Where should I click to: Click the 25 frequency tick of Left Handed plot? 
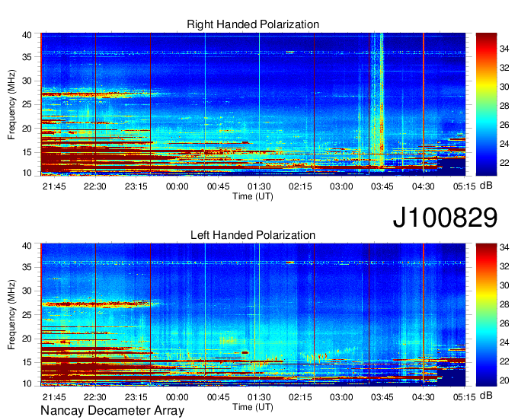click(27, 315)
